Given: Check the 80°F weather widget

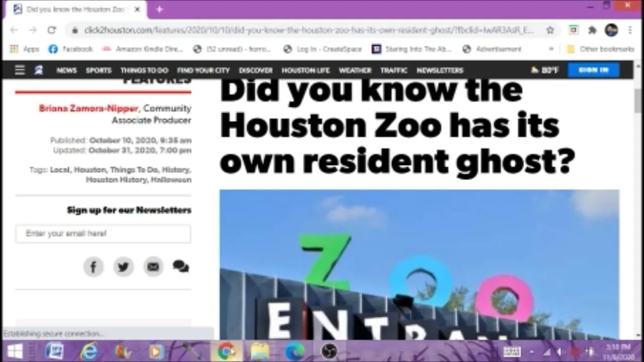Looking at the screenshot, I should click(544, 70).
